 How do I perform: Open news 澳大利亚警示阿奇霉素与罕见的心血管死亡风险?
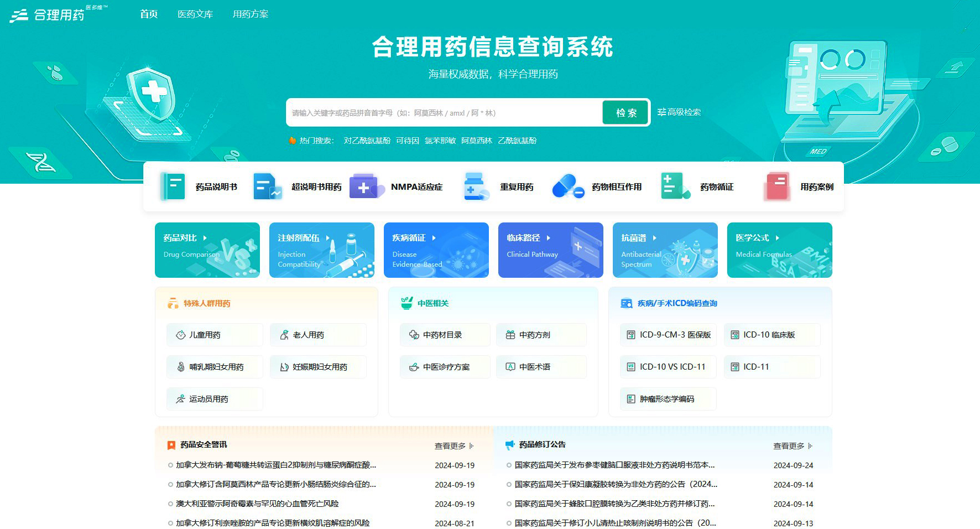(257, 504)
